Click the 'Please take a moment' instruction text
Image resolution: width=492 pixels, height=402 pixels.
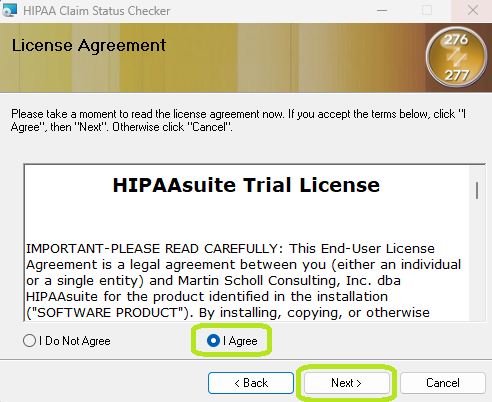(238, 120)
